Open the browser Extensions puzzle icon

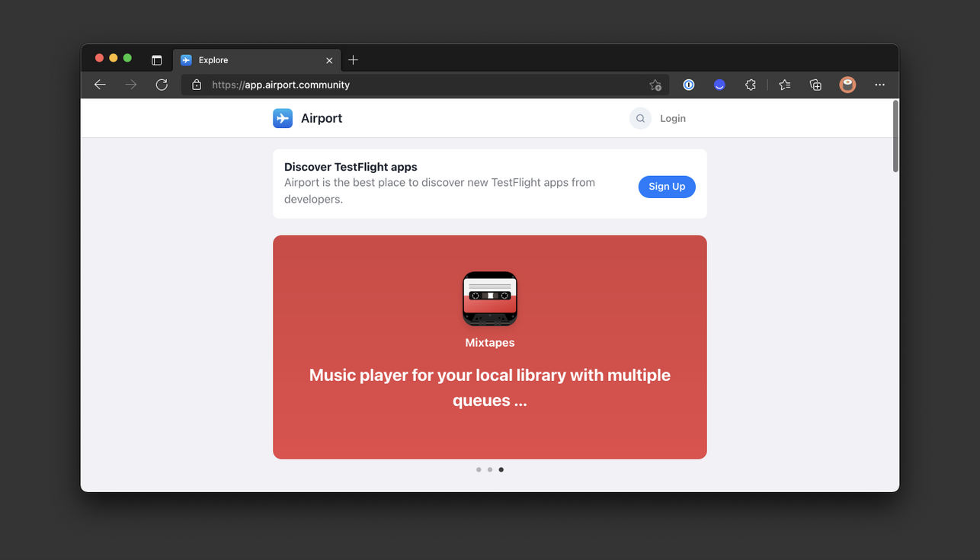(x=751, y=85)
